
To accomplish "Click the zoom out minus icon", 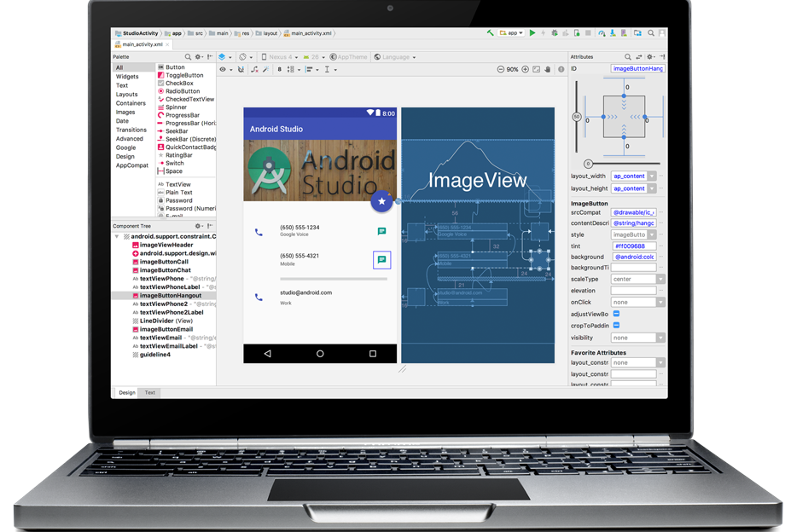I will (499, 69).
